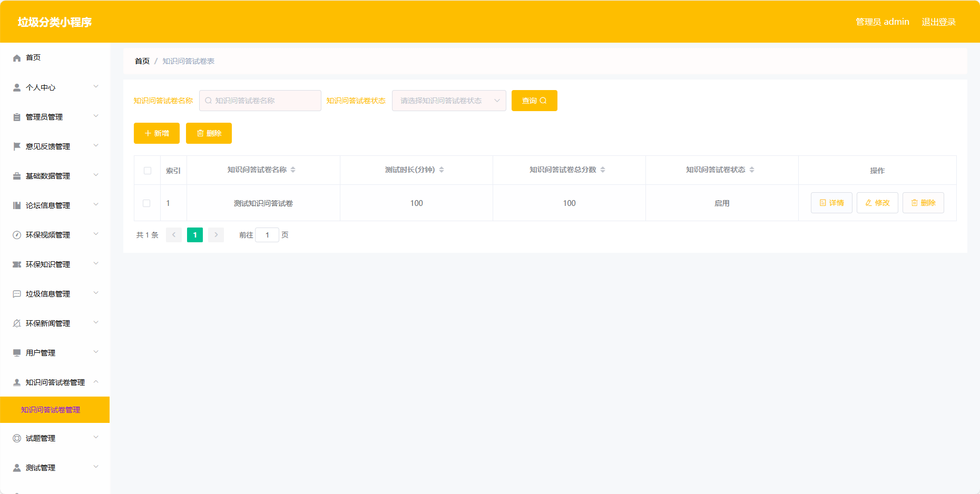Viewport: 980px width, 494px height.
Task: Click 管理员 admin label in header
Action: click(x=883, y=22)
